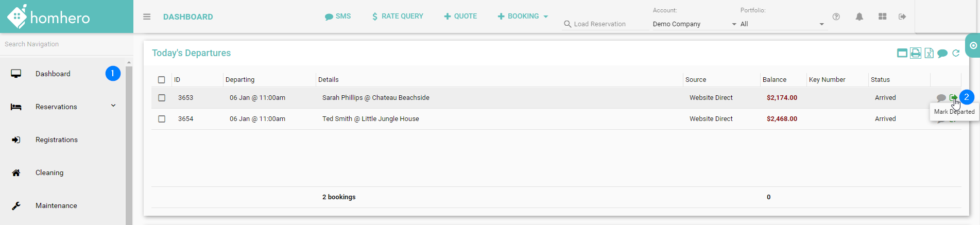Refresh the Today's Departures list
Image resolution: width=980 pixels, height=225 pixels.
(956, 53)
